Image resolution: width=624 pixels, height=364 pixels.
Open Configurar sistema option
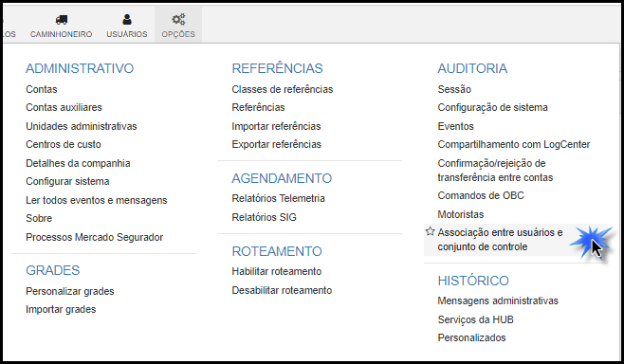(x=67, y=181)
